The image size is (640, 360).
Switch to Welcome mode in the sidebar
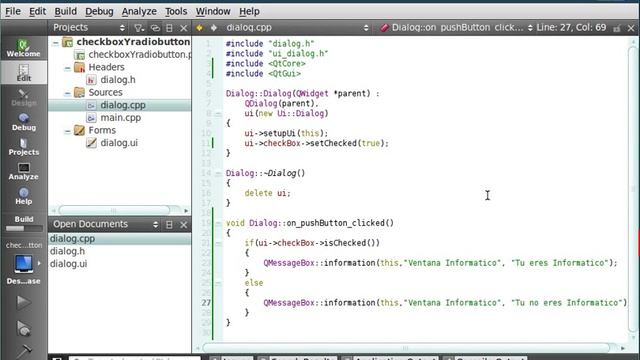tap(23, 48)
